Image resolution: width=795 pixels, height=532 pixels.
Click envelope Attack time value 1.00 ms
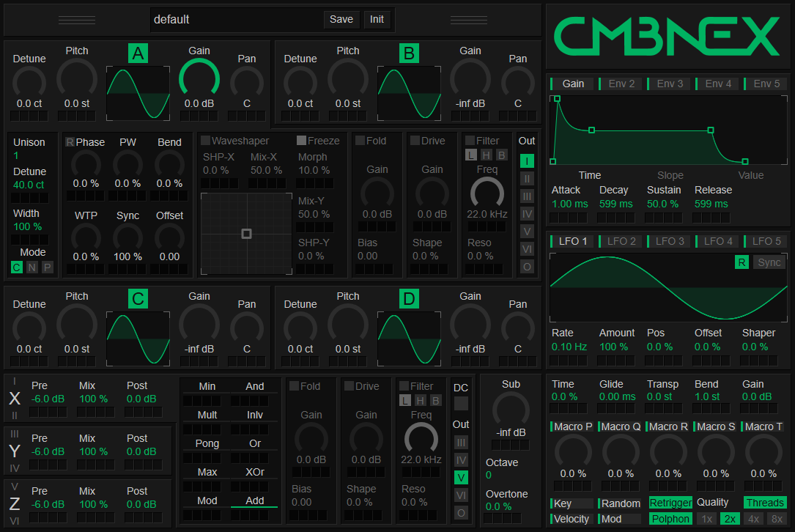point(569,204)
